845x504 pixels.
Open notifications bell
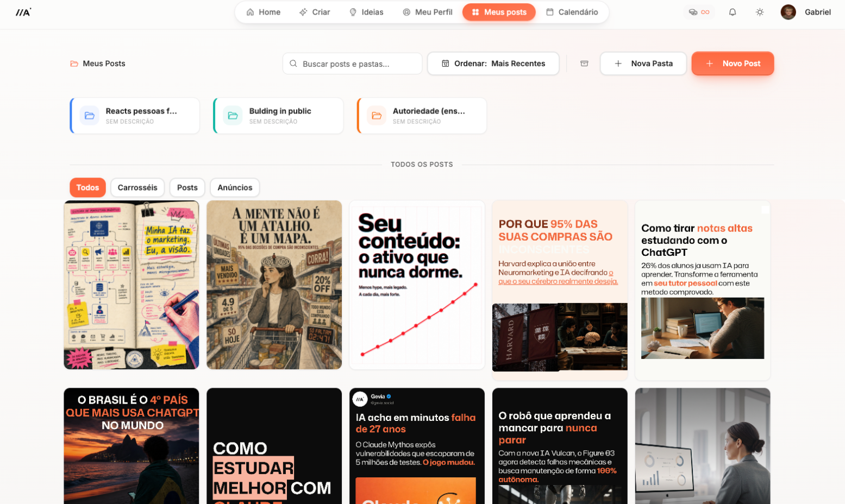pyautogui.click(x=733, y=12)
